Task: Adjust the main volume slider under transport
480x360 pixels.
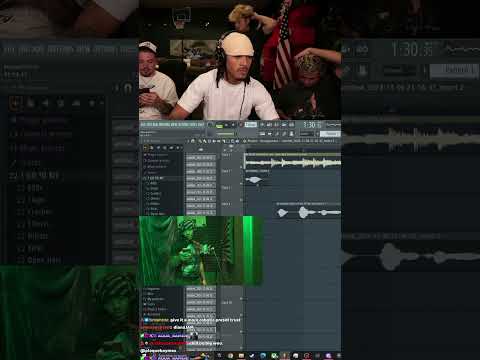Action: coord(225,134)
